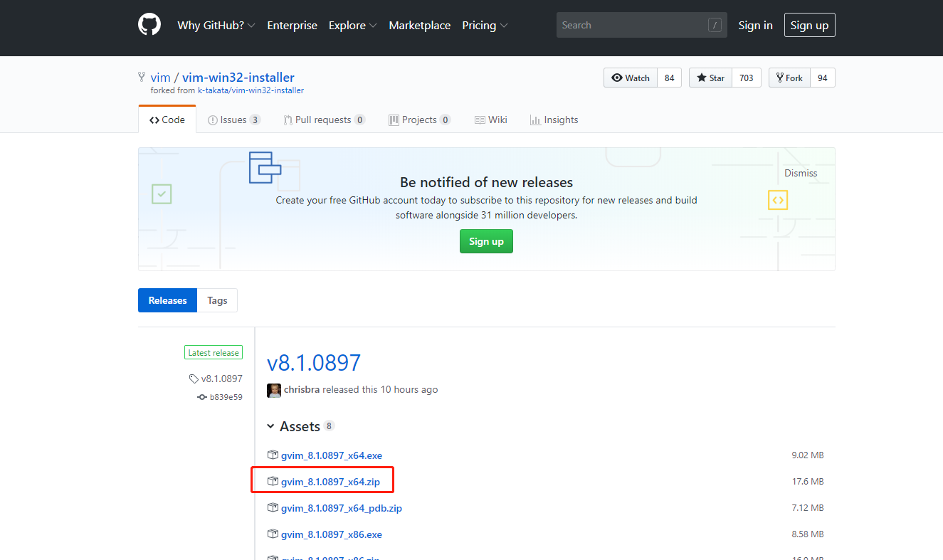Image resolution: width=943 pixels, height=560 pixels.
Task: Open the watchers count 84
Action: [669, 78]
